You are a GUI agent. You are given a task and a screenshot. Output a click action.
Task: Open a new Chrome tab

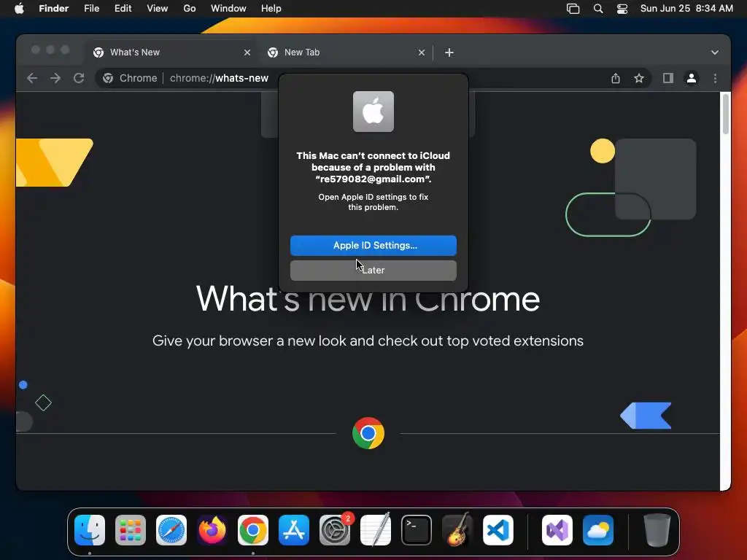point(449,52)
